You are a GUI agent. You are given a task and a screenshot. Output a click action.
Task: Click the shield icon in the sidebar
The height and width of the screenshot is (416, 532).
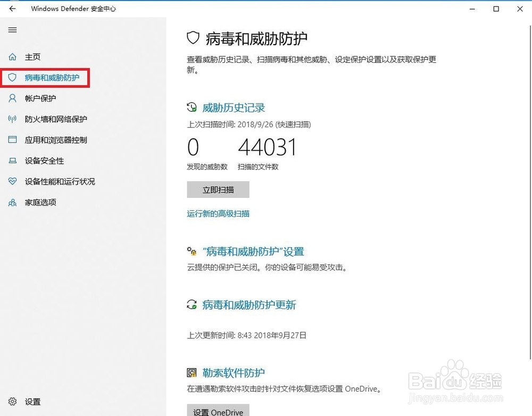point(12,77)
